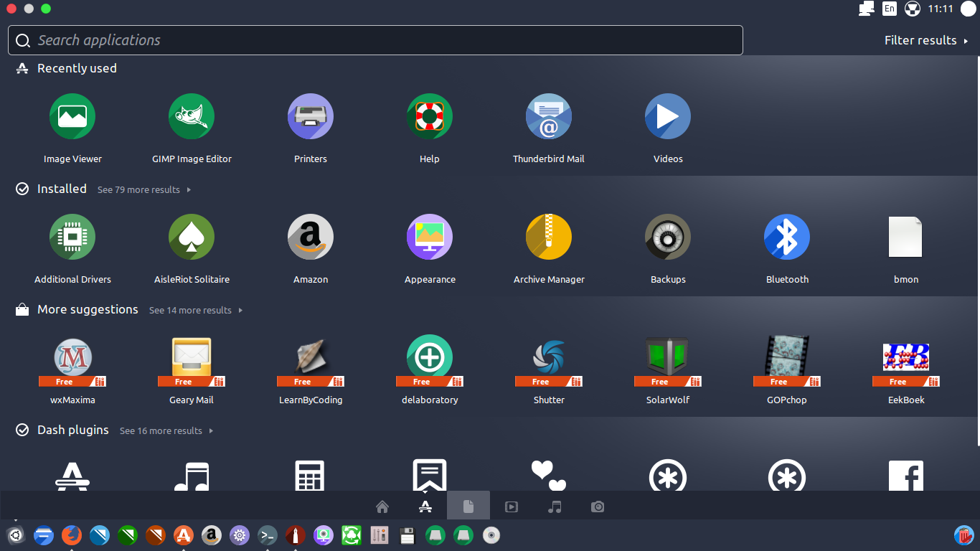
Task: Collapse the More suggestions section header
Action: pos(88,309)
